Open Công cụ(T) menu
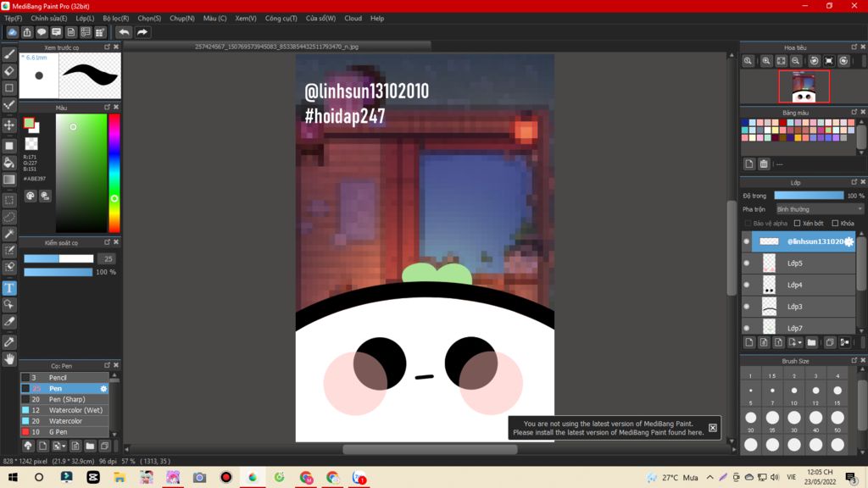This screenshot has height=488, width=868. click(281, 19)
